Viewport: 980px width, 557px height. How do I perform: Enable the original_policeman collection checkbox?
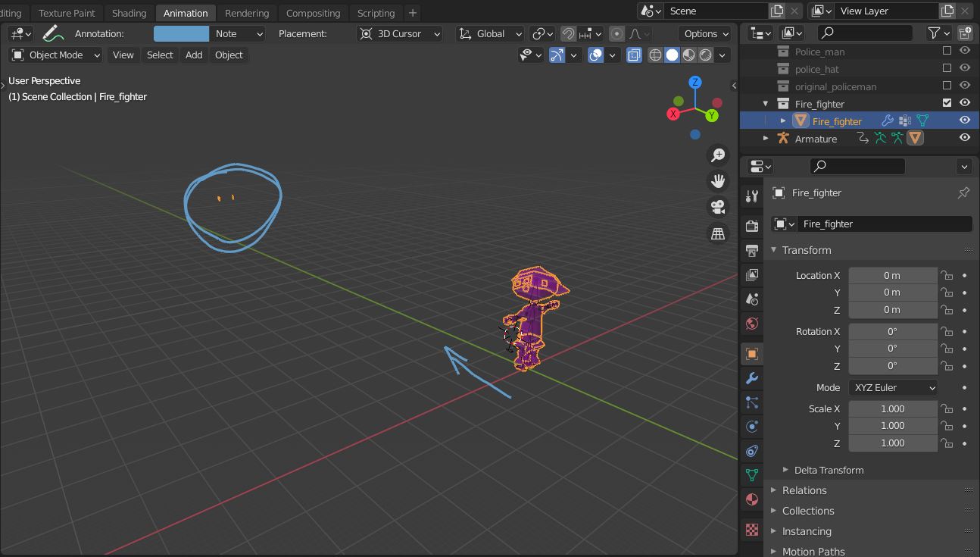947,86
